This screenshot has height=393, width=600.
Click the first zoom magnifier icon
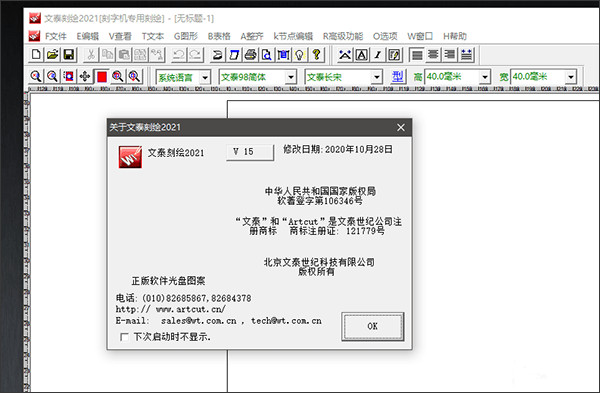click(x=36, y=77)
